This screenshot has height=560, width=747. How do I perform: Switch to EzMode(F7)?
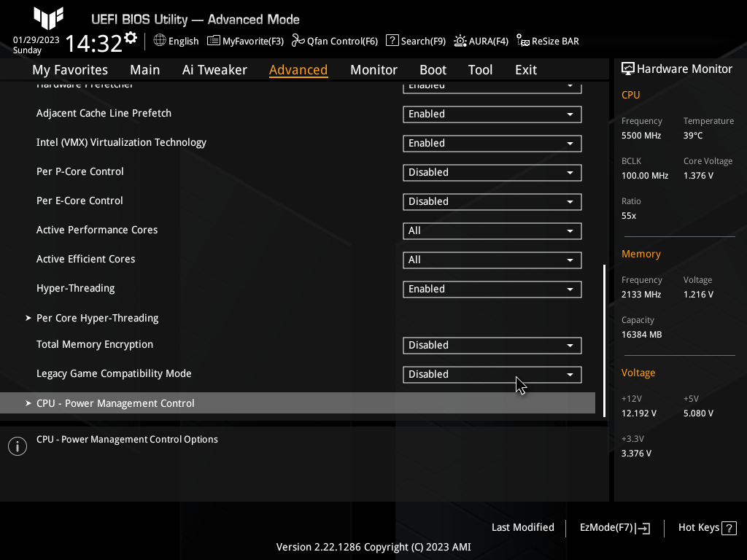[x=614, y=528]
